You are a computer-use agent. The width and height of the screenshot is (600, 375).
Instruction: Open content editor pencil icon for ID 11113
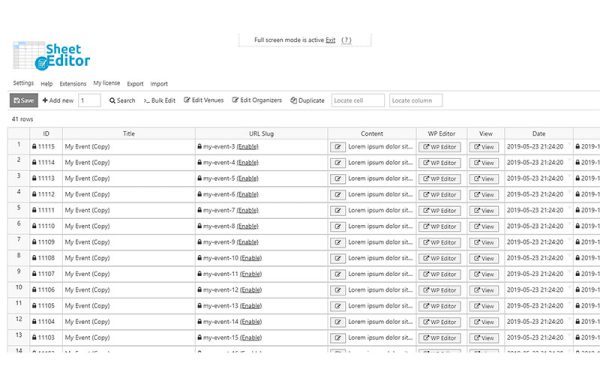pyautogui.click(x=338, y=179)
